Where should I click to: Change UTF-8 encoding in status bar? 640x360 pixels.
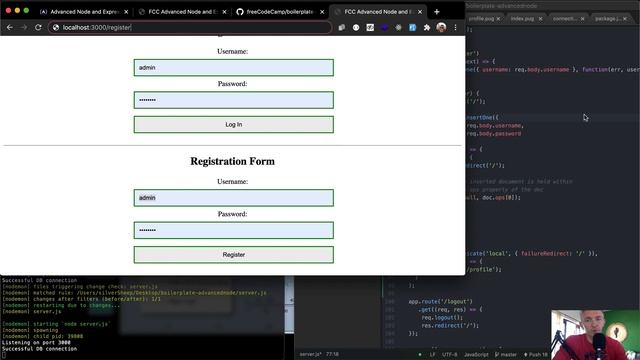tap(450, 355)
